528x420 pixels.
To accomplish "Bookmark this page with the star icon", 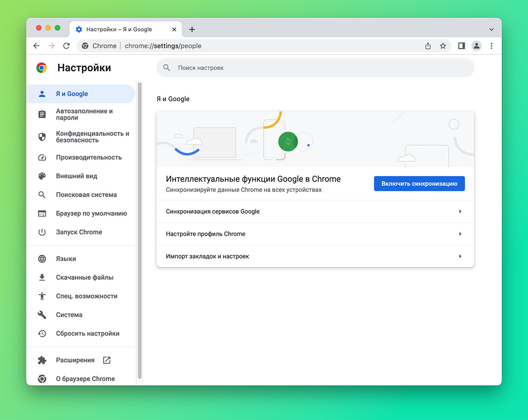I will [443, 46].
